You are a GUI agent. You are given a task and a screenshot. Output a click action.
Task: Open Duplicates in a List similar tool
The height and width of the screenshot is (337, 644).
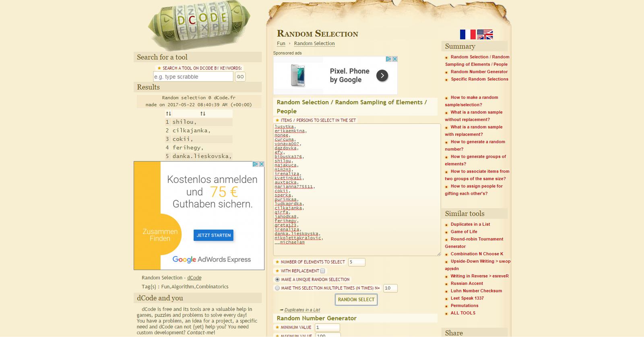click(x=470, y=224)
